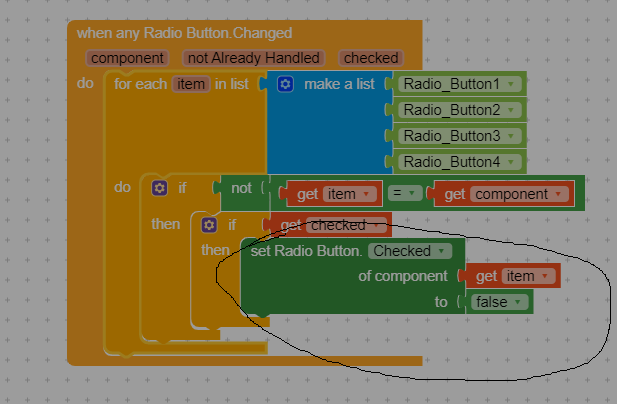The height and width of the screenshot is (404, 617).
Task: Open the outer if block mutator gear
Action: coord(159,188)
